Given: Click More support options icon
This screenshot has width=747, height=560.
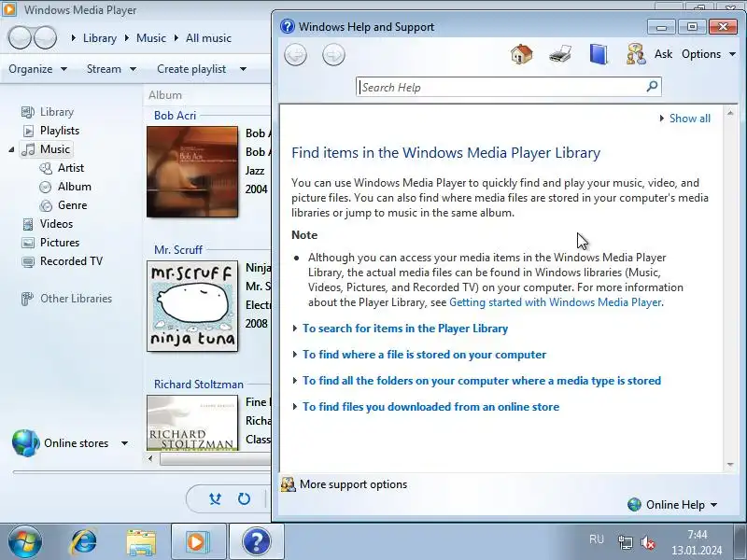Looking at the screenshot, I should (x=288, y=484).
